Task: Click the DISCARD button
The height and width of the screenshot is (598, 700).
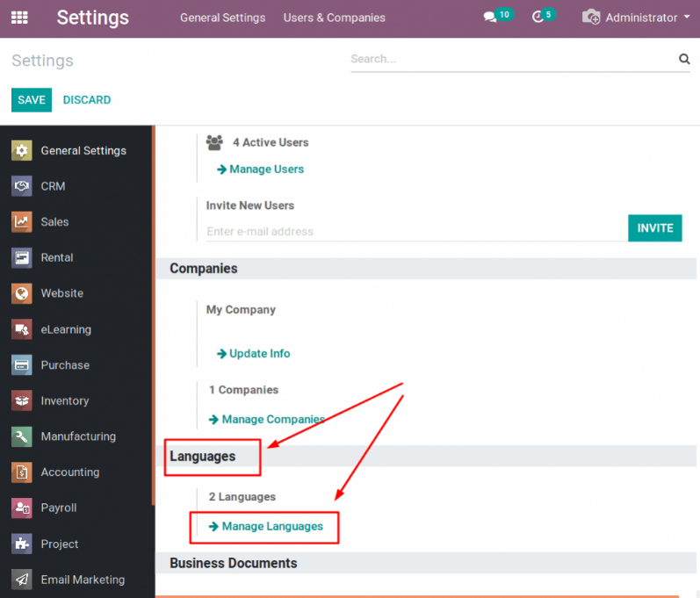Action: (87, 100)
